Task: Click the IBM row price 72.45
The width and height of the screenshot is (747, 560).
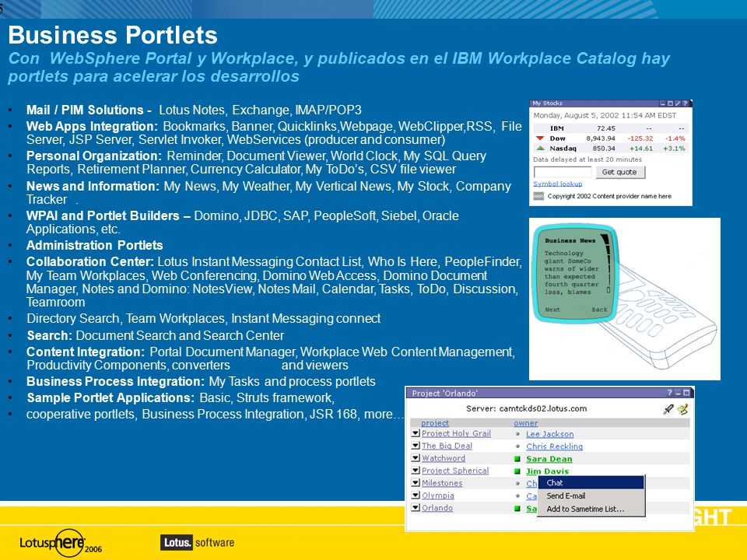Action: pyautogui.click(x=606, y=128)
